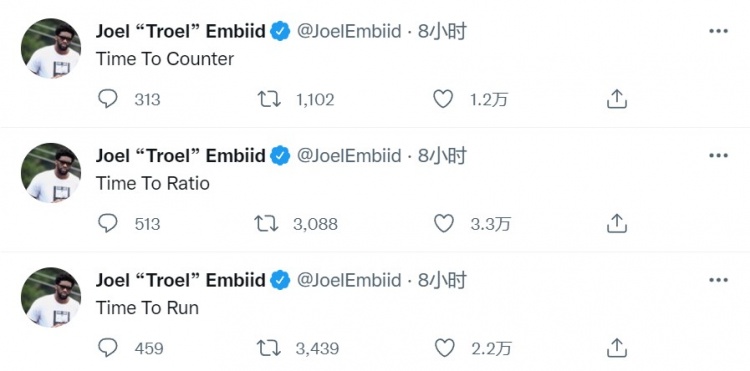Retweet the "Time To Counter" tweet
This screenshot has height=371, width=750.
[269, 99]
